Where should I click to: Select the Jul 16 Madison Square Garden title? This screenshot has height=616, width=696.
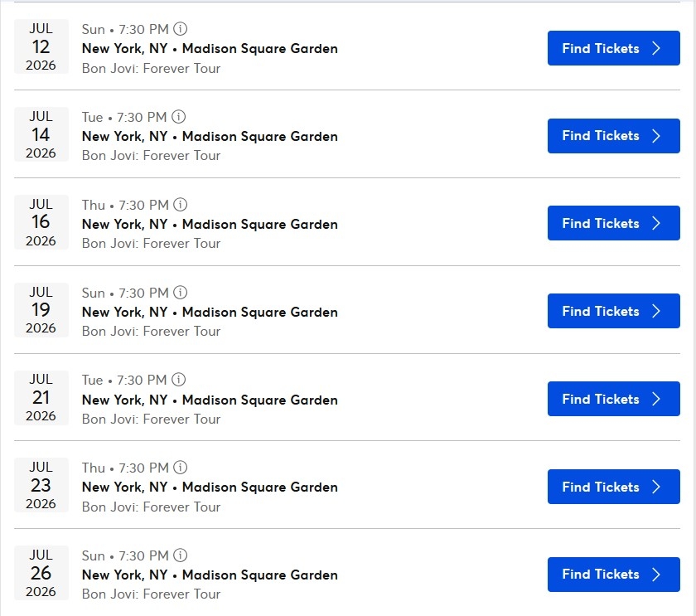[210, 224]
